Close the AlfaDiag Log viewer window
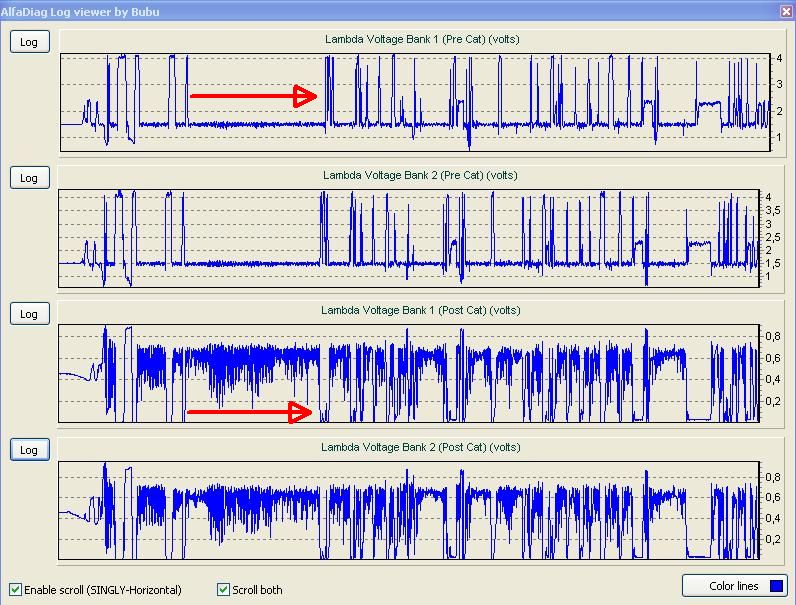796x605 pixels. tap(786, 11)
